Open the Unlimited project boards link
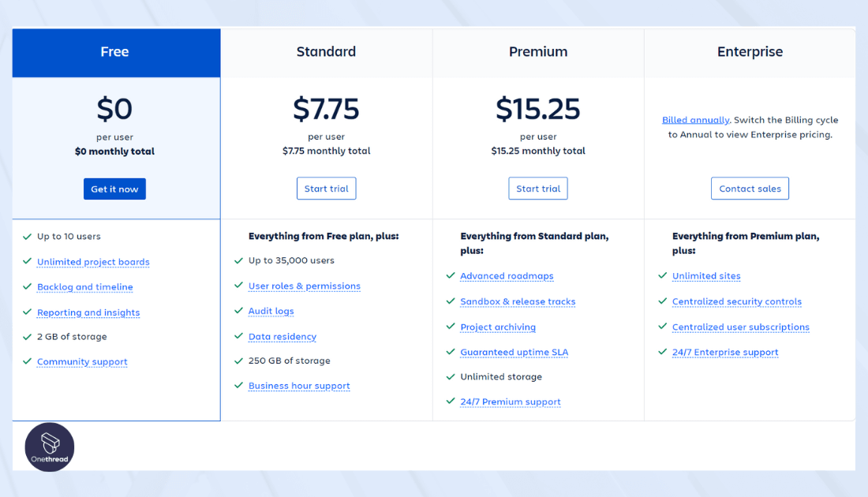 (92, 262)
